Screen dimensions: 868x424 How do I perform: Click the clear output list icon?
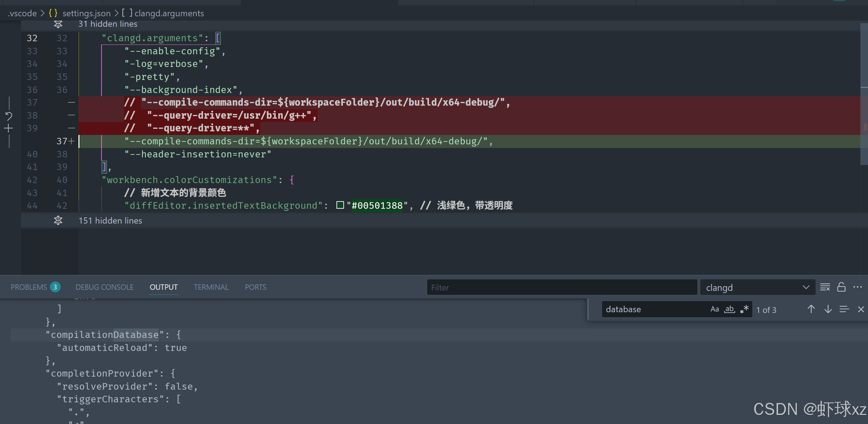coord(825,287)
